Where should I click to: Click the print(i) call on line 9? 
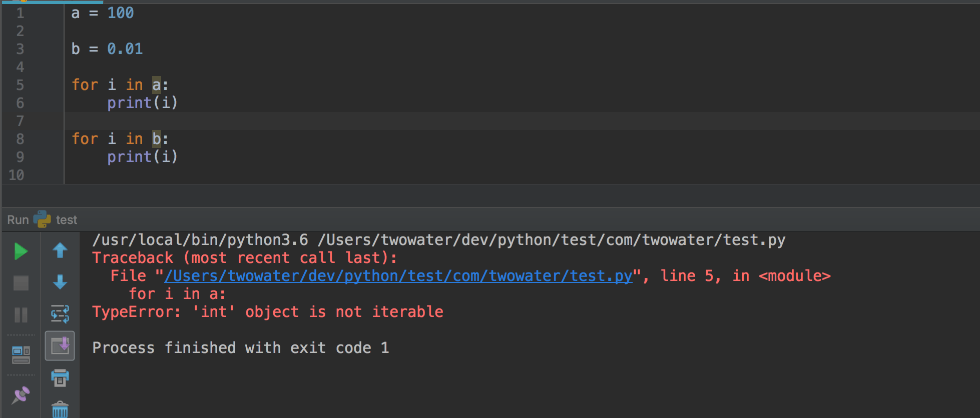[143, 156]
